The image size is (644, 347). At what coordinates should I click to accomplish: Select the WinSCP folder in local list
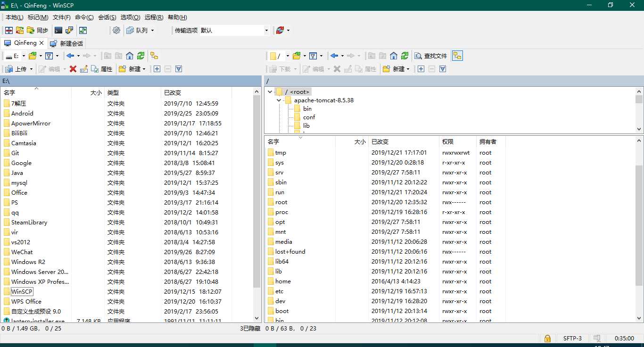pyautogui.click(x=22, y=291)
